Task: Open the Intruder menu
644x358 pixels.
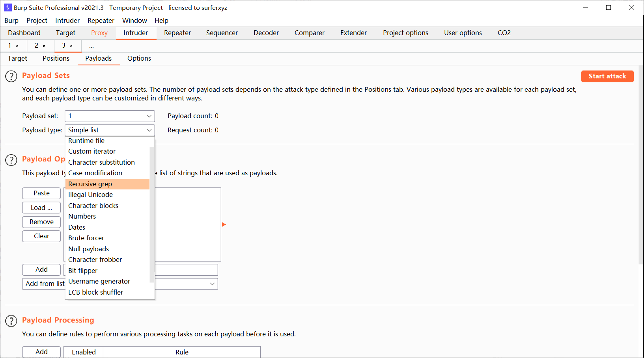Action: click(x=67, y=20)
